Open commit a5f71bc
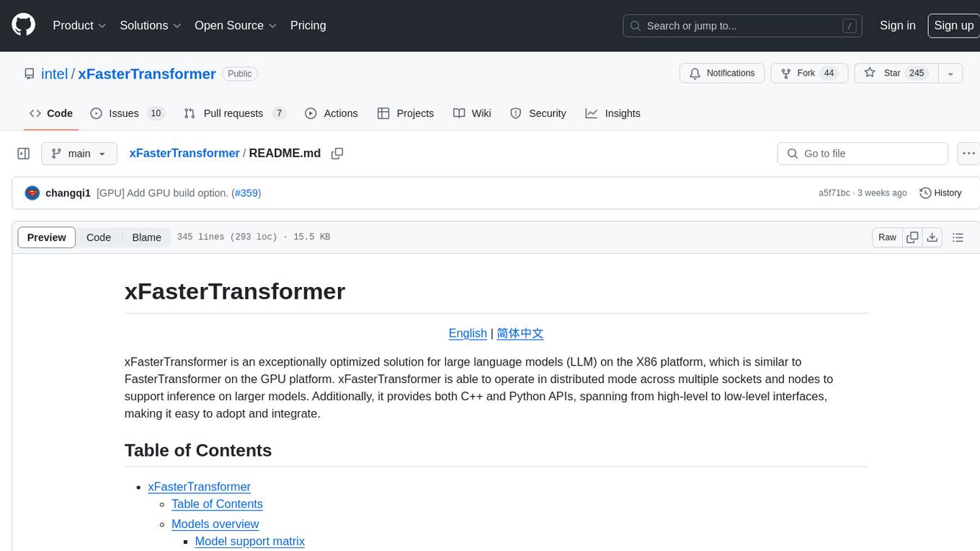The width and height of the screenshot is (980, 551). (834, 193)
